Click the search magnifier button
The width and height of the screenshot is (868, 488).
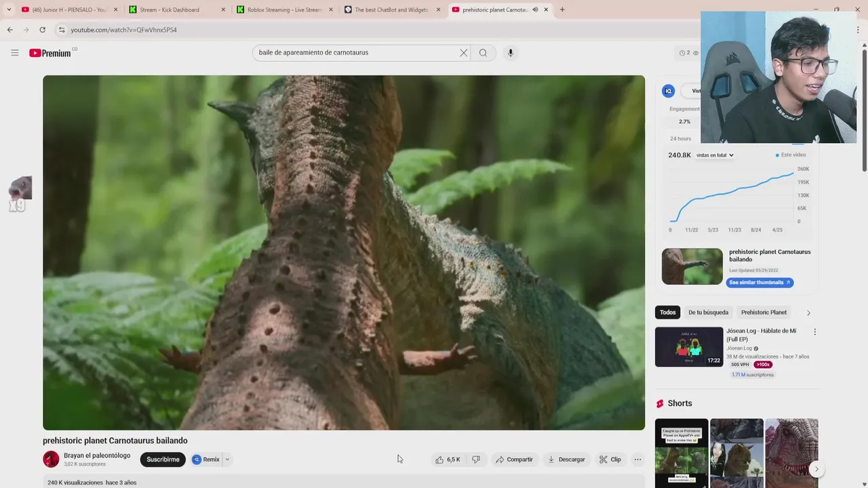tap(483, 53)
